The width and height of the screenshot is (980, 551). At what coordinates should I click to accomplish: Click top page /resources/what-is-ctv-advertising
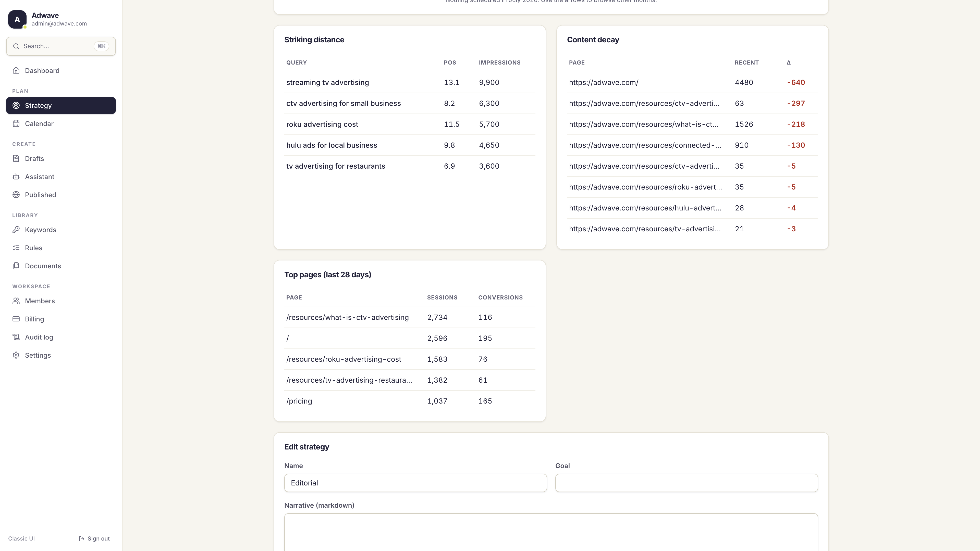pyautogui.click(x=347, y=318)
